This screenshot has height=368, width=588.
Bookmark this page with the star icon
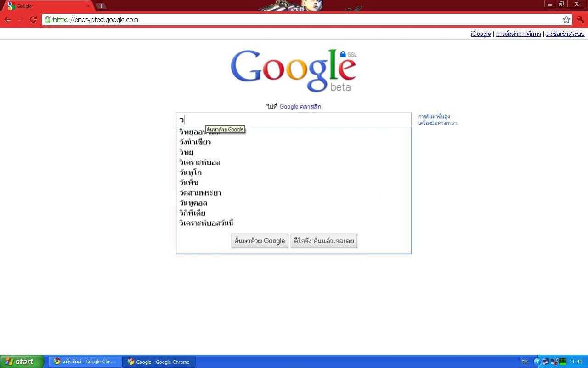(566, 19)
